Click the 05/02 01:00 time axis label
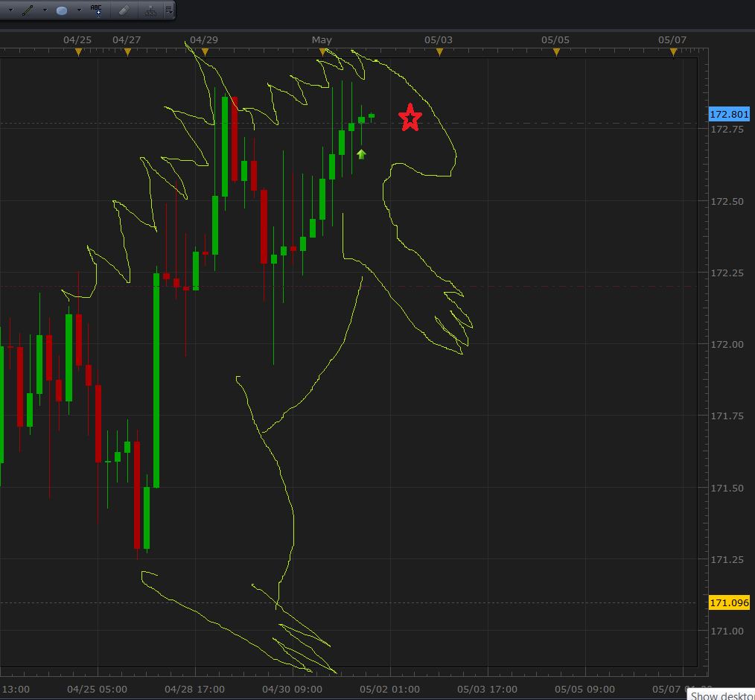Screen dimensions: 755x700 pos(389,690)
